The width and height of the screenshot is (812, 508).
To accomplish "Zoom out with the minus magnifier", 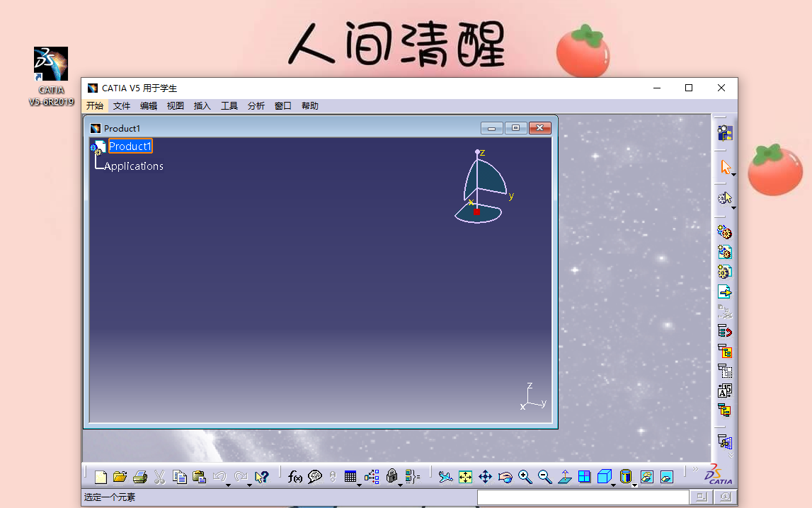I will pyautogui.click(x=545, y=477).
